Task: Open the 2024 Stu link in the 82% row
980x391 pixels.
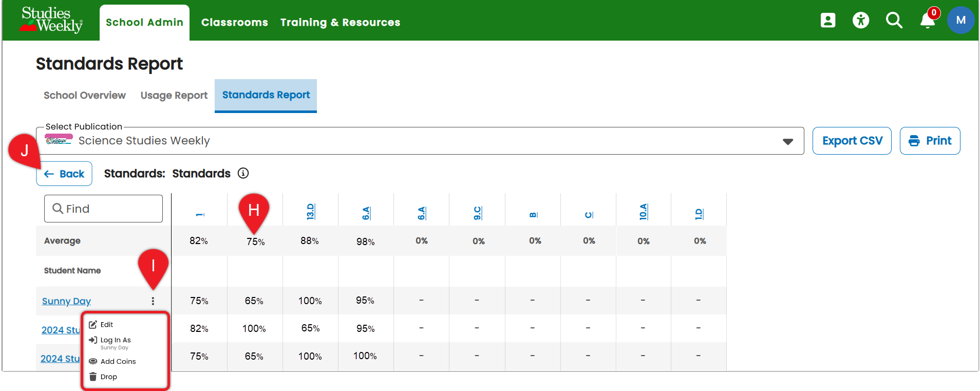Action: coord(61,330)
